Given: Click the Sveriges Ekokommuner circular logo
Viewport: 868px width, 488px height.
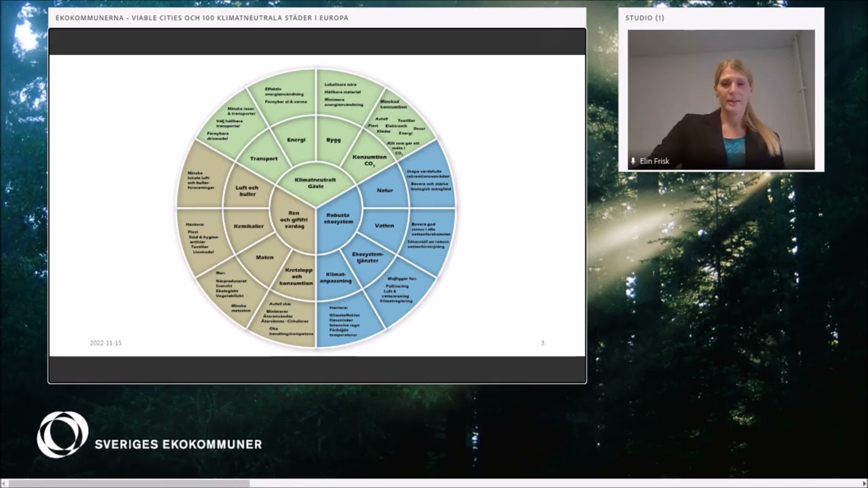Looking at the screenshot, I should pyautogui.click(x=62, y=434).
